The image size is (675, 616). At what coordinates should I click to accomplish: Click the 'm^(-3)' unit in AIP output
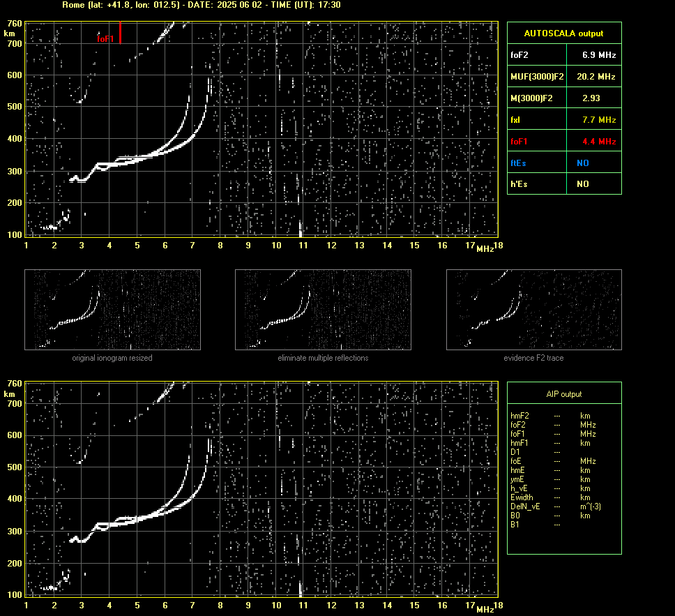pyautogui.click(x=591, y=506)
